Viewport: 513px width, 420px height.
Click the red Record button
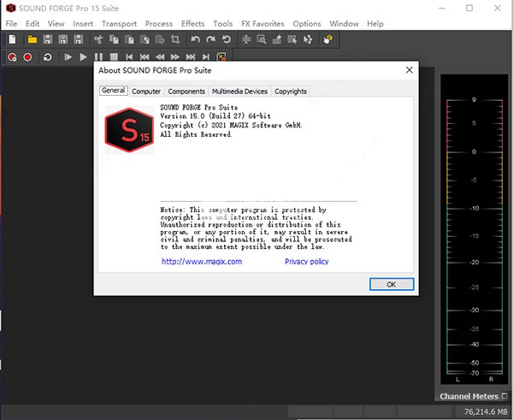click(27, 57)
